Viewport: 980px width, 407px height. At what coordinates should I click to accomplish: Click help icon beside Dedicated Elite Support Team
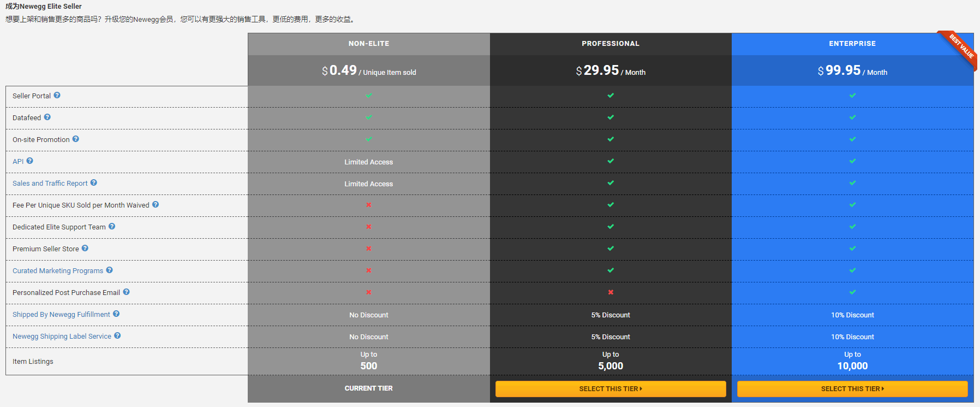112,226
